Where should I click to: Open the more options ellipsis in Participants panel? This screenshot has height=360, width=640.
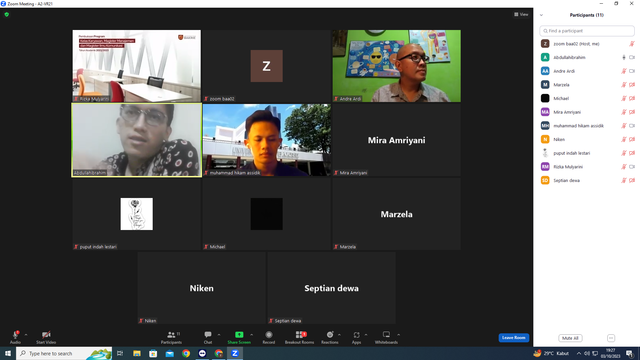[x=611, y=338]
